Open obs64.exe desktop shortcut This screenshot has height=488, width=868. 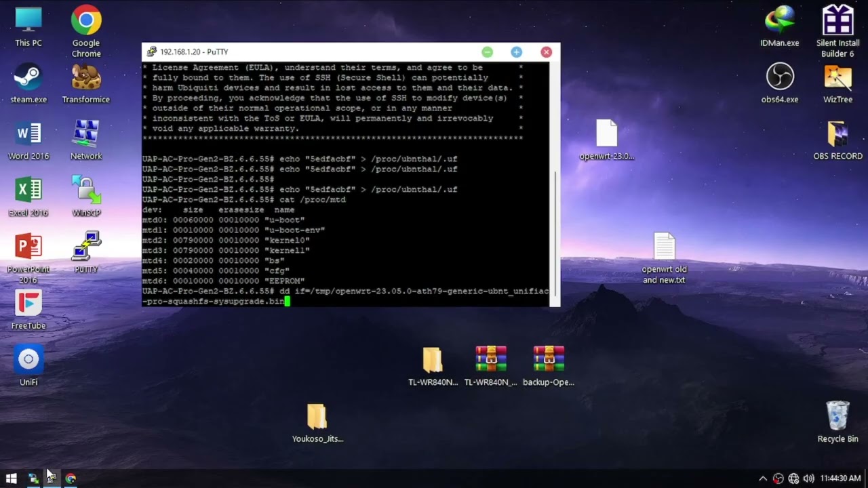coord(780,83)
